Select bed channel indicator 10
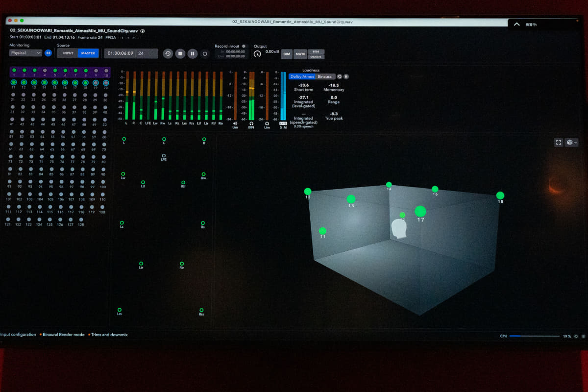The image size is (588, 392). click(x=106, y=71)
